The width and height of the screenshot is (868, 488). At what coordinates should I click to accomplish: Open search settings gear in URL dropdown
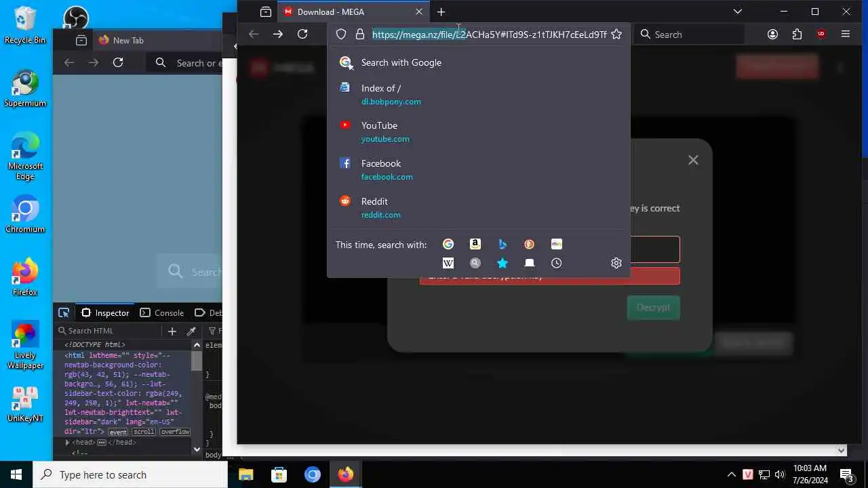tap(616, 263)
